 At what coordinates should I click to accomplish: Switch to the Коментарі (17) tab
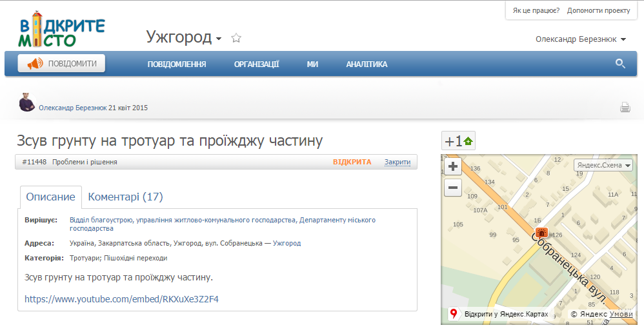pyautogui.click(x=125, y=197)
